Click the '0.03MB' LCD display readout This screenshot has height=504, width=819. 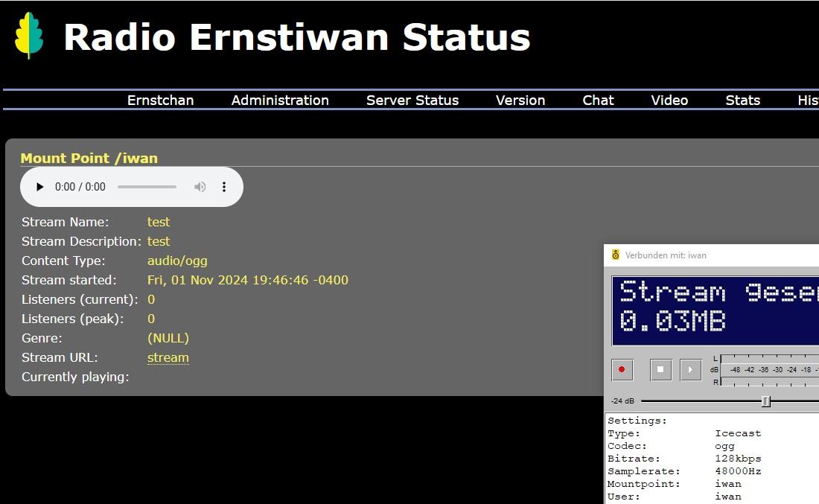pos(673,321)
